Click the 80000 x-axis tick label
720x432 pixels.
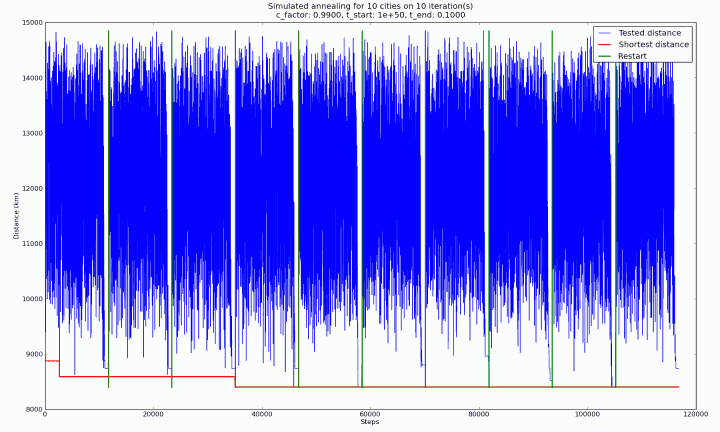(479, 414)
